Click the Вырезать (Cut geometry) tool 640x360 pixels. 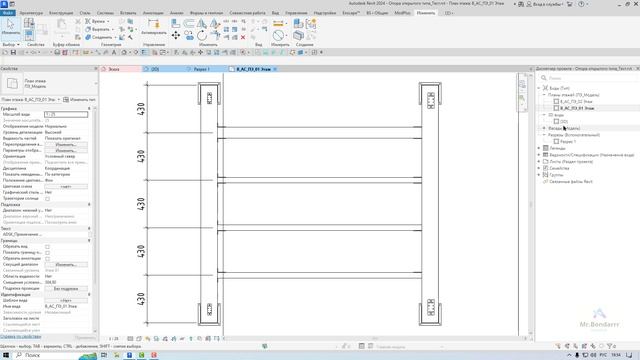[x=99, y=29]
